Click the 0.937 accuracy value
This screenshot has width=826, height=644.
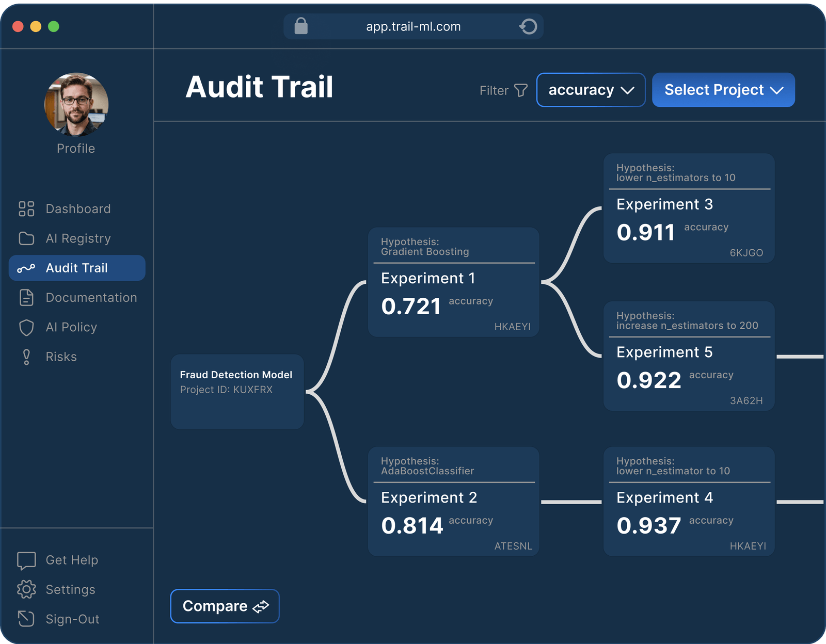pyautogui.click(x=649, y=526)
